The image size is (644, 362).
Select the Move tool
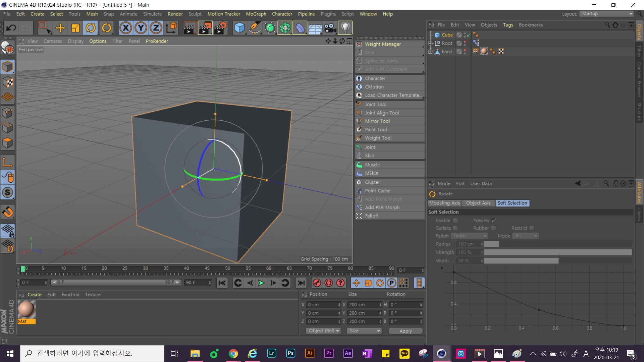point(60,28)
